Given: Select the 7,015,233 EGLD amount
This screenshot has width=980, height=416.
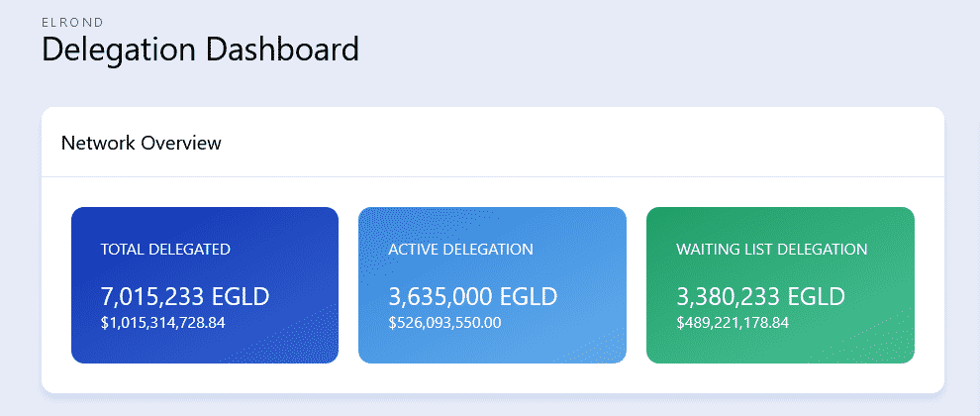Looking at the screenshot, I should [x=185, y=296].
